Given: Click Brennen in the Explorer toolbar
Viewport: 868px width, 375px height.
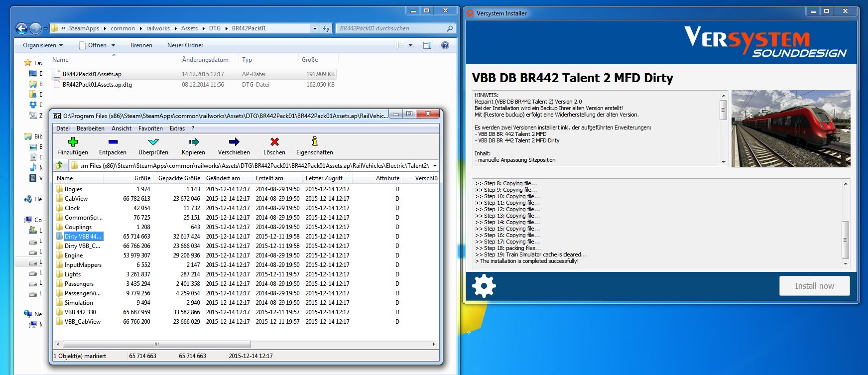Looking at the screenshot, I should [x=141, y=45].
